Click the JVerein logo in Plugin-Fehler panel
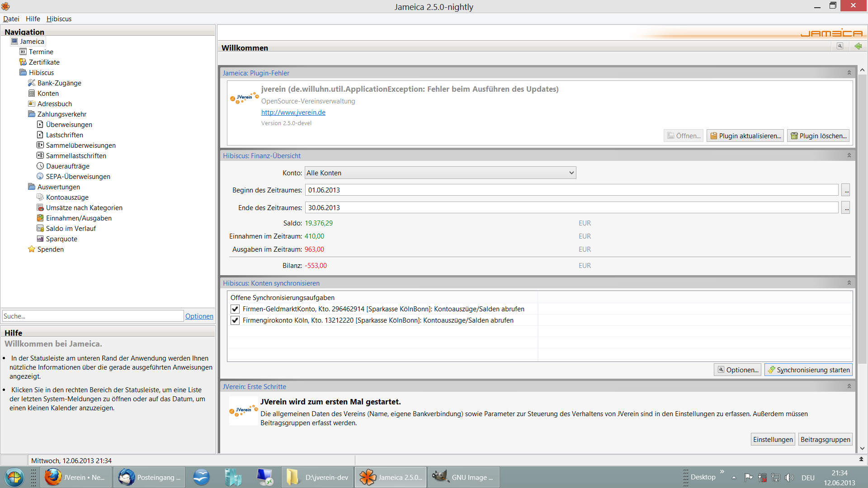This screenshot has width=868, height=488. (244, 98)
